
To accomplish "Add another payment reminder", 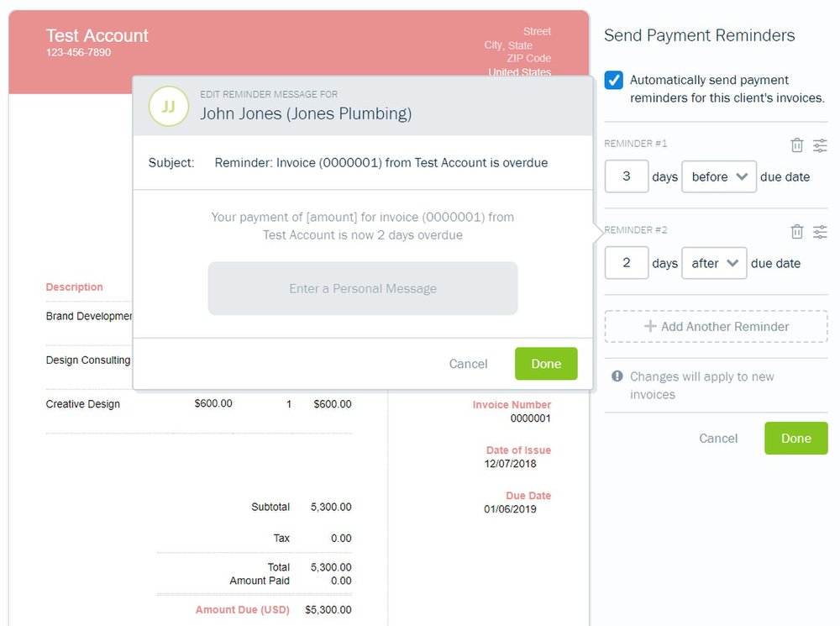I will click(x=715, y=326).
